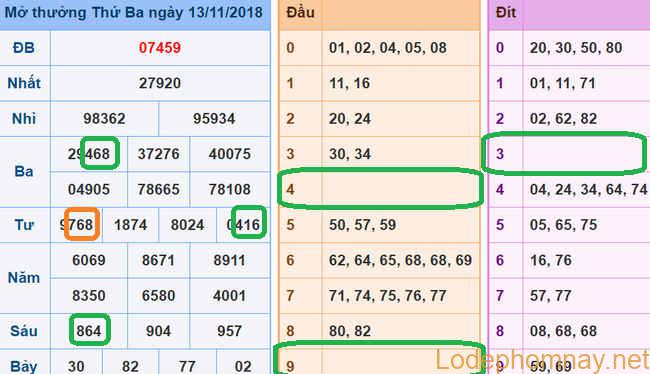The image size is (650, 374).
Task: Click the digit 8 label in Đít column
Action: (x=500, y=331)
